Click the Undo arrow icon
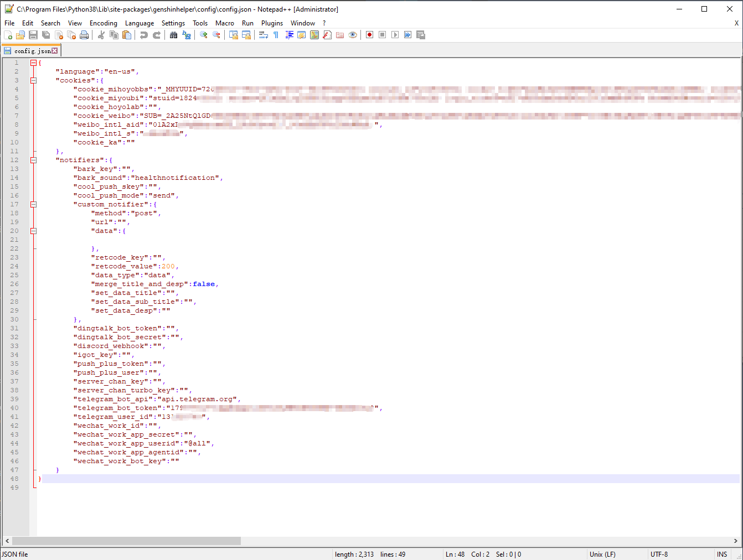Viewport: 743px width, 560px height. (x=144, y=35)
